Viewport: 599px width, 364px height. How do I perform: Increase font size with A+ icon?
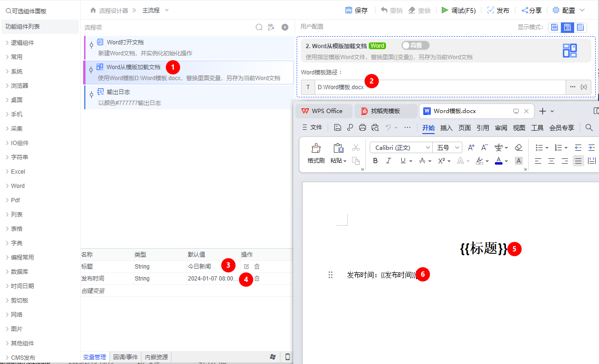pyautogui.click(x=471, y=147)
